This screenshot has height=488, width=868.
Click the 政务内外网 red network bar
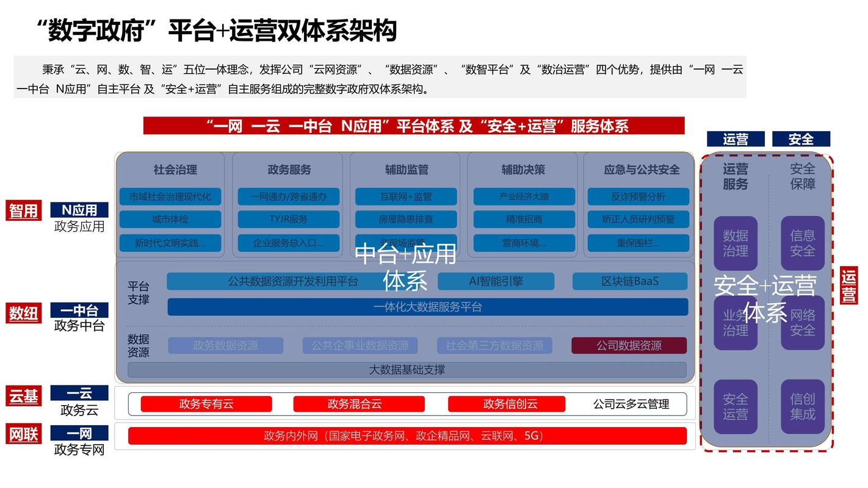click(x=407, y=436)
